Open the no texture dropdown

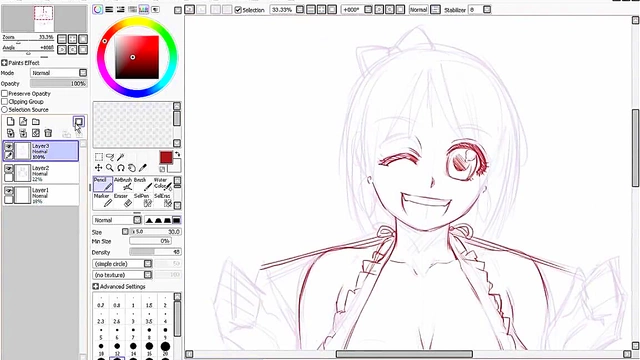122,275
